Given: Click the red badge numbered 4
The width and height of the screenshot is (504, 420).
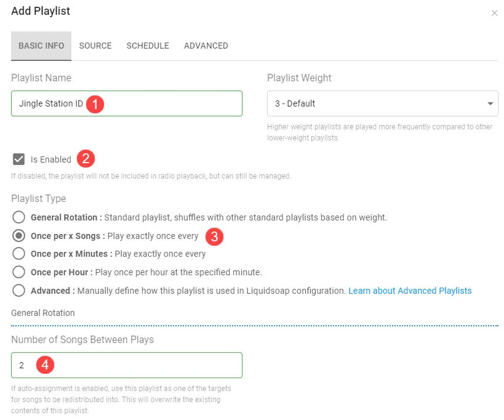Looking at the screenshot, I should (x=45, y=365).
